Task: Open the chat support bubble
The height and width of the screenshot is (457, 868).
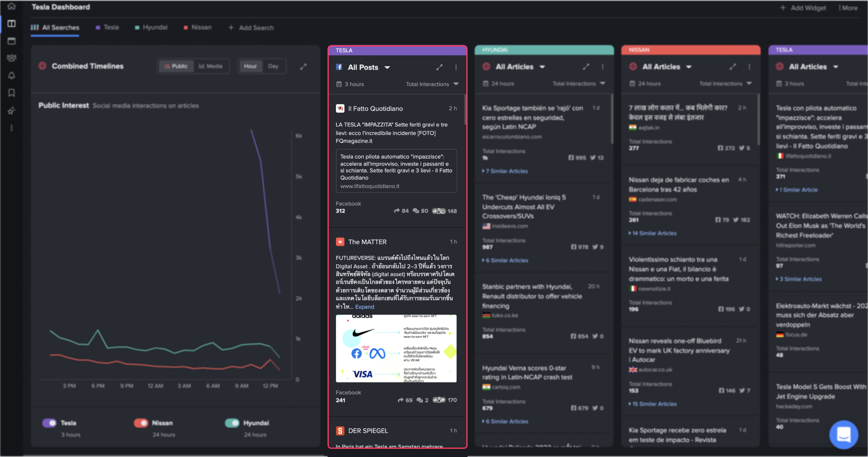Action: point(843,434)
